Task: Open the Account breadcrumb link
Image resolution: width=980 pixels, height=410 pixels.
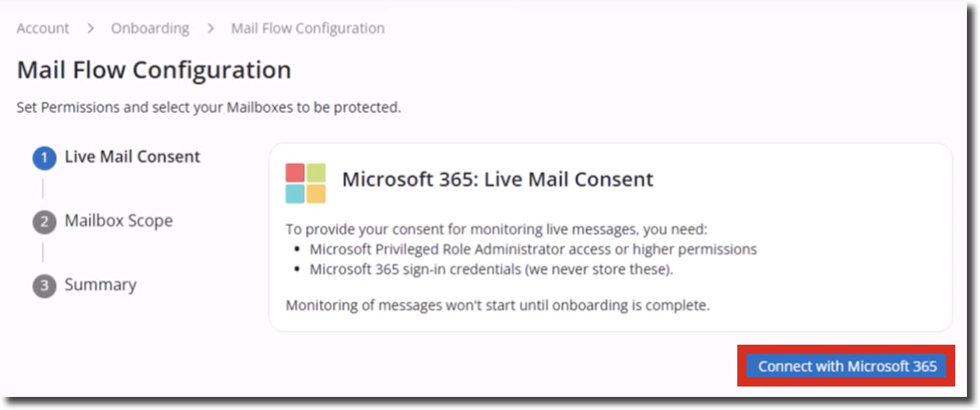Action: pos(41,28)
